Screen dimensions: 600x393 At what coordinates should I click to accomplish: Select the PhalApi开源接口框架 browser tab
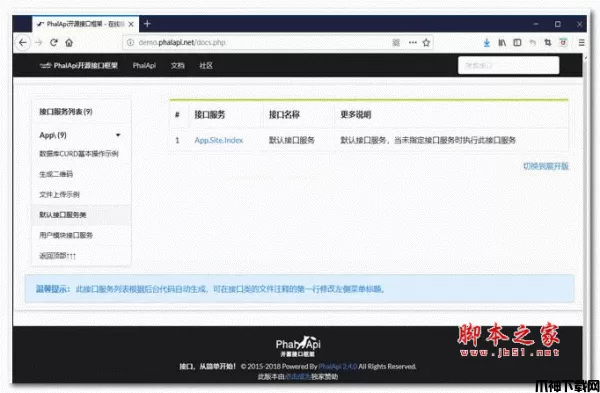[86, 24]
